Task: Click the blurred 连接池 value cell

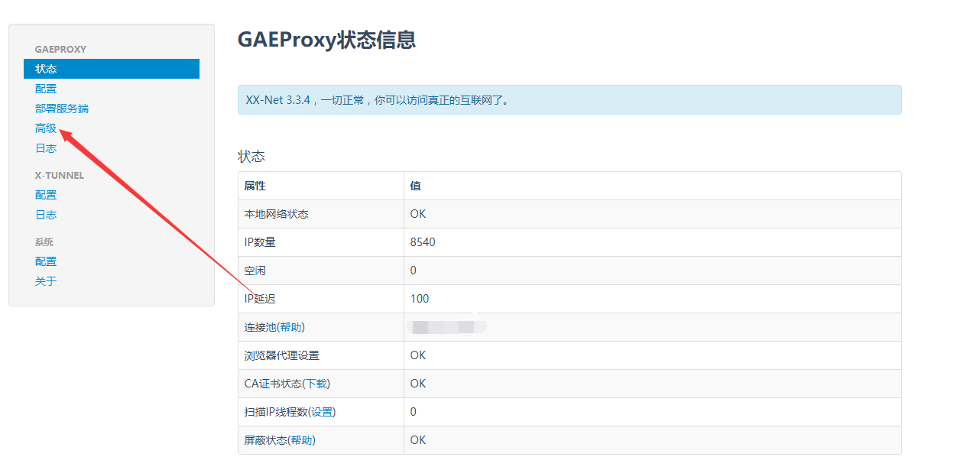Action: point(447,326)
